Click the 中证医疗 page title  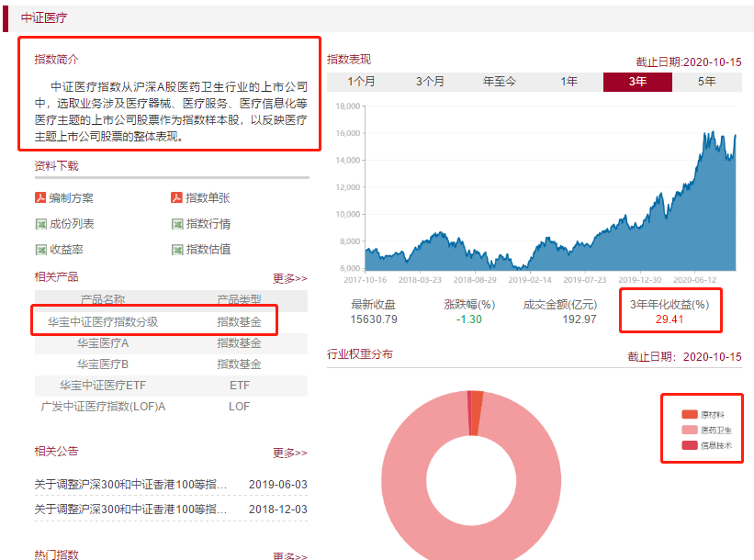(x=44, y=17)
